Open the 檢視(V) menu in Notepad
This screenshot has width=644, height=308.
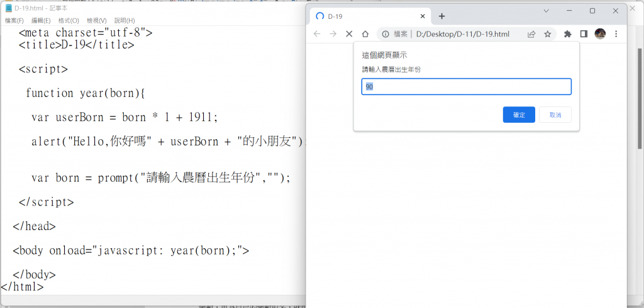click(x=96, y=21)
